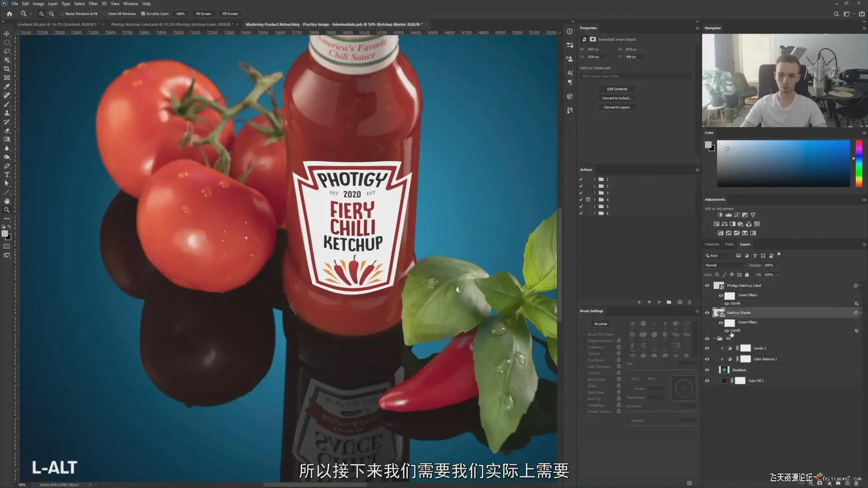Screen dimensions: 868x488
Task: Click the Fill Screen button
Action: click(x=230, y=14)
